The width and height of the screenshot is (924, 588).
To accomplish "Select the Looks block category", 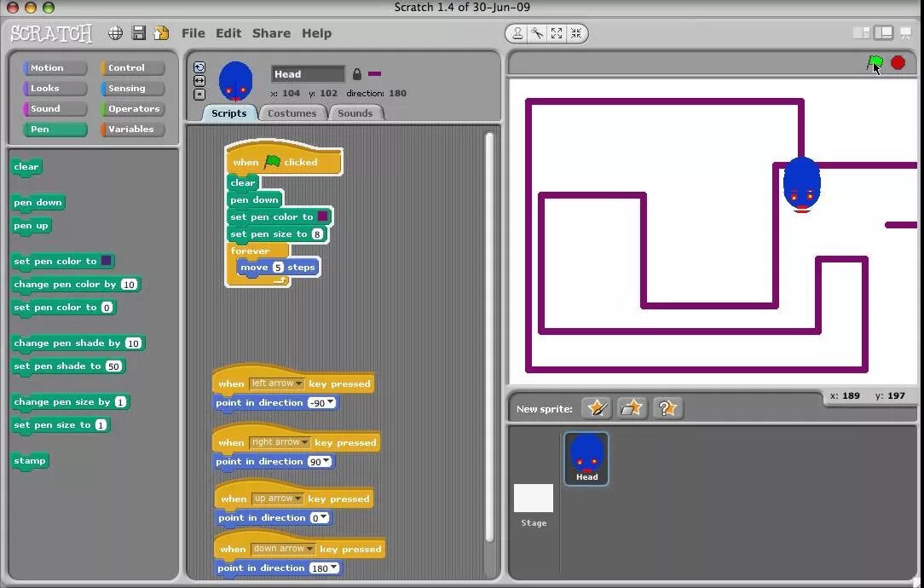I will point(55,89).
